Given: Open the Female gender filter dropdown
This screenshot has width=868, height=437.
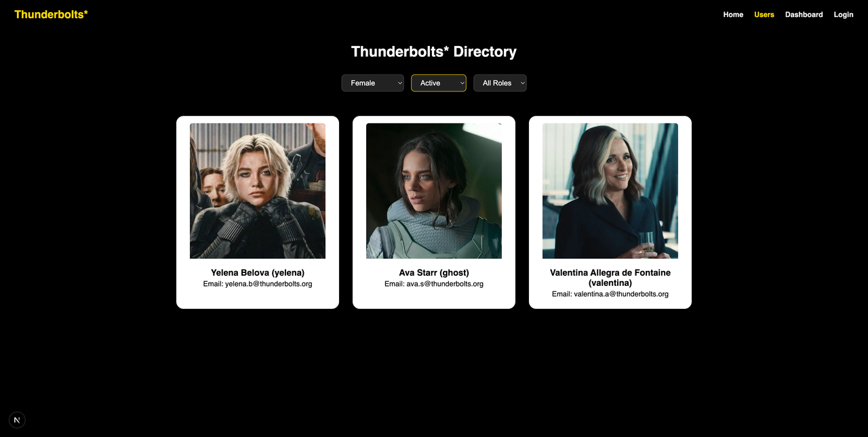Looking at the screenshot, I should 373,83.
